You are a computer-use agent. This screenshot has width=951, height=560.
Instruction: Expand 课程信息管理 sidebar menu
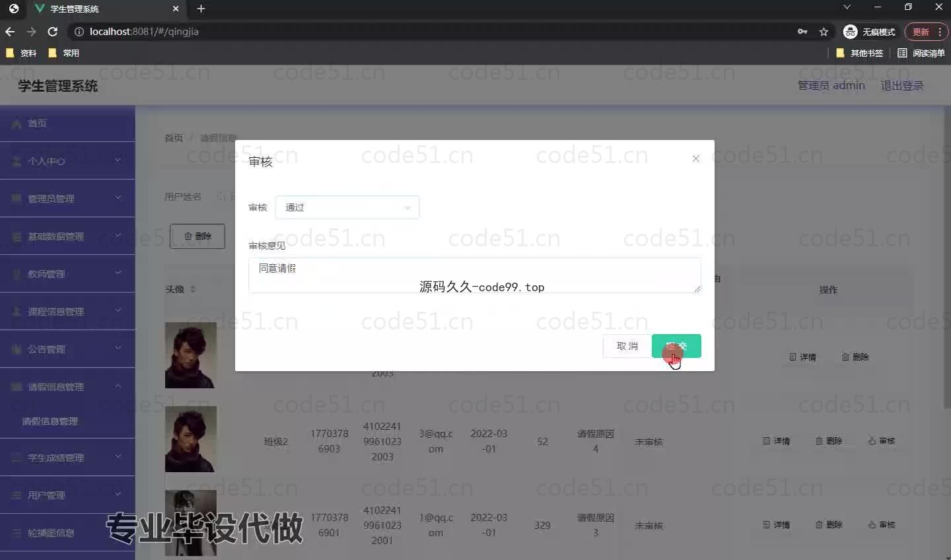(67, 311)
